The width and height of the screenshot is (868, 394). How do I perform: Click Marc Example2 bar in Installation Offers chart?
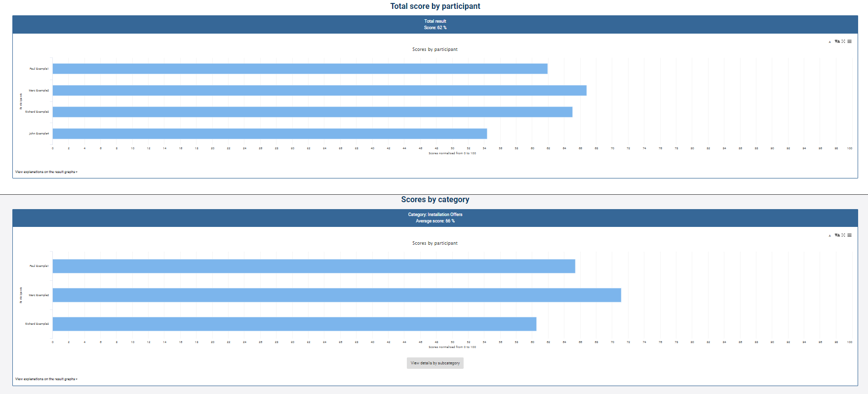click(337, 295)
